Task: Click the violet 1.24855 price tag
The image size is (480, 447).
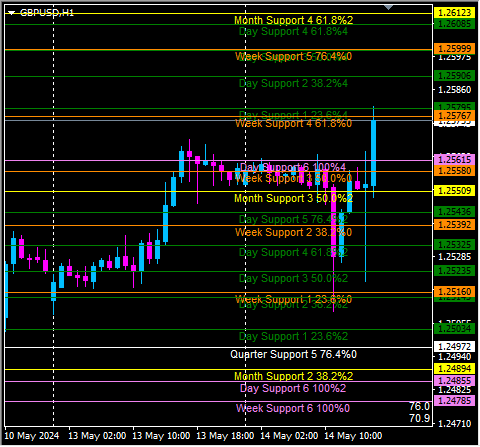Action: pyautogui.click(x=455, y=381)
